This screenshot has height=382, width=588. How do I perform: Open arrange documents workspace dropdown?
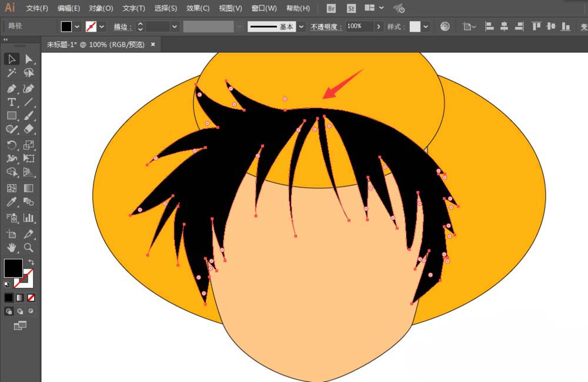click(x=374, y=8)
